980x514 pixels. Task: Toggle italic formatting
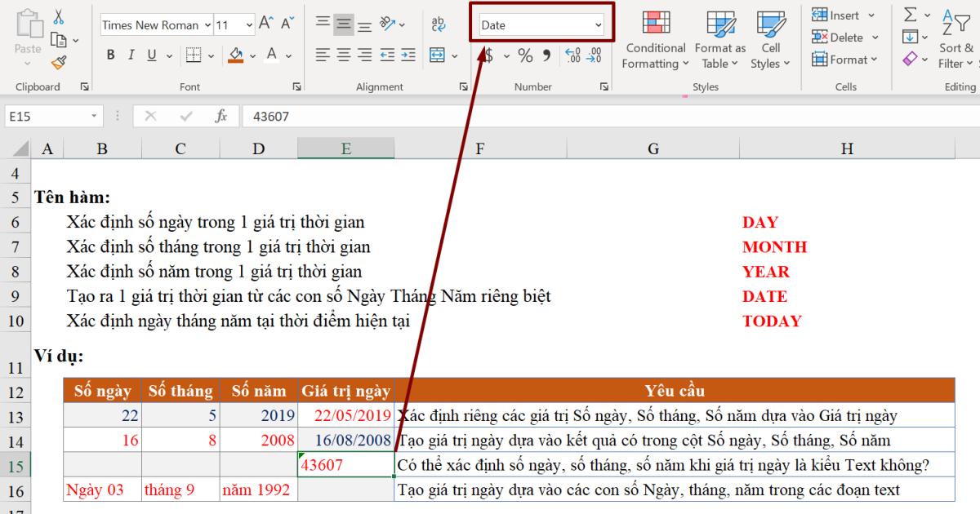click(x=131, y=54)
